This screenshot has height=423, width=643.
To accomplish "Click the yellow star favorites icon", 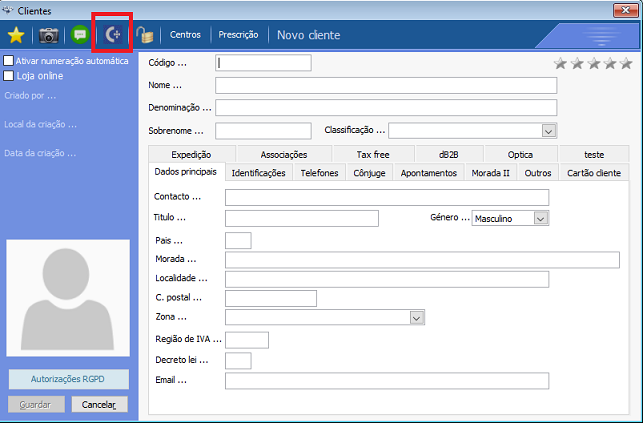I will pos(16,35).
